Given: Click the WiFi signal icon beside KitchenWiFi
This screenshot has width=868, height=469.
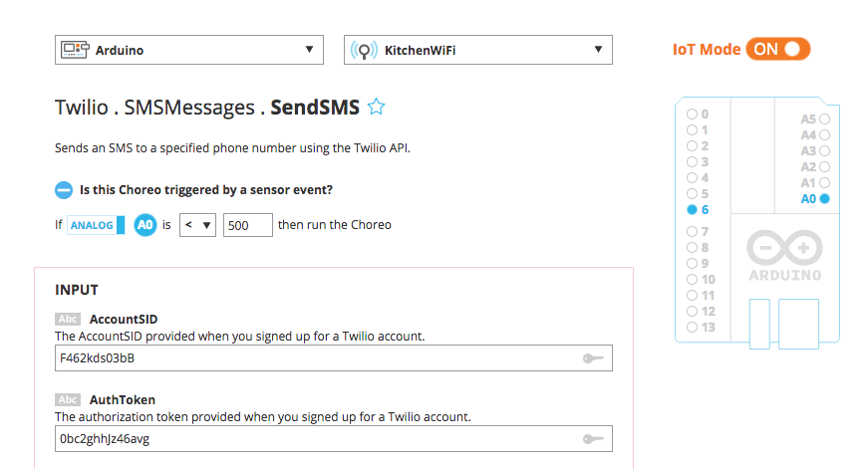Looking at the screenshot, I should (364, 51).
